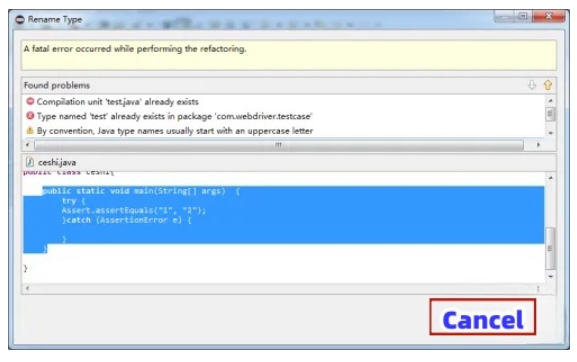Click code preview scroll-down arrow
This screenshot has height=362, width=577.
[551, 277]
